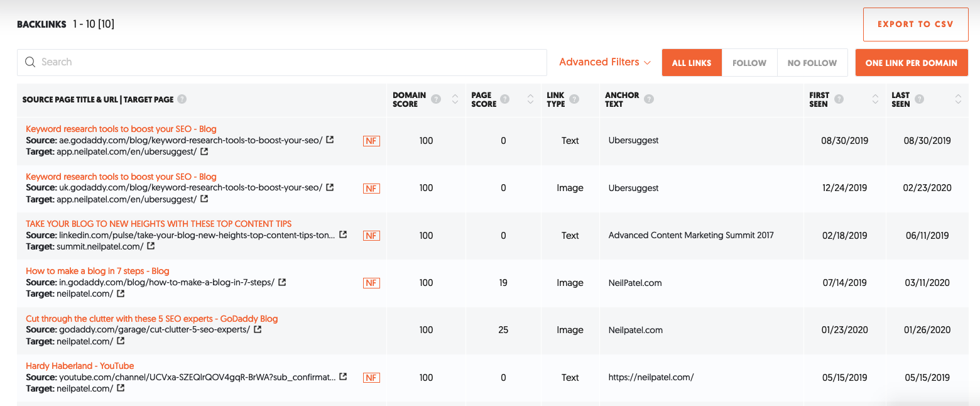Click the Source Page Title & URL header
980x406 pixels.
click(98, 99)
